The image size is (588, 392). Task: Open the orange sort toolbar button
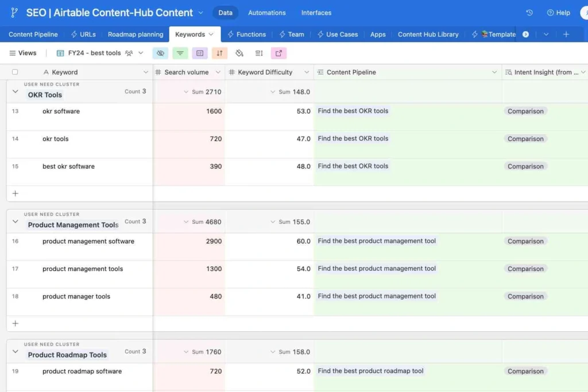click(x=219, y=53)
